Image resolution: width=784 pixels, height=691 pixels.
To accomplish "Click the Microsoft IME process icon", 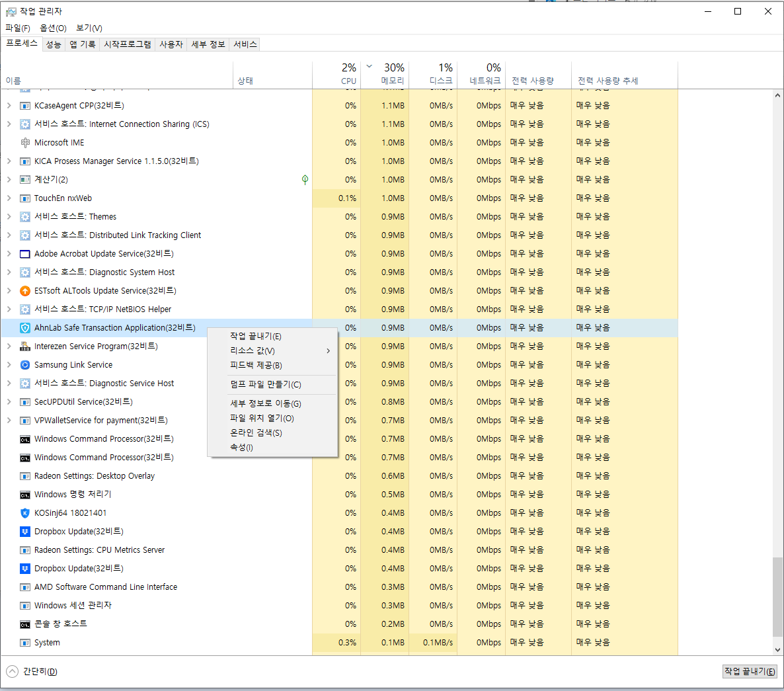I will (25, 143).
